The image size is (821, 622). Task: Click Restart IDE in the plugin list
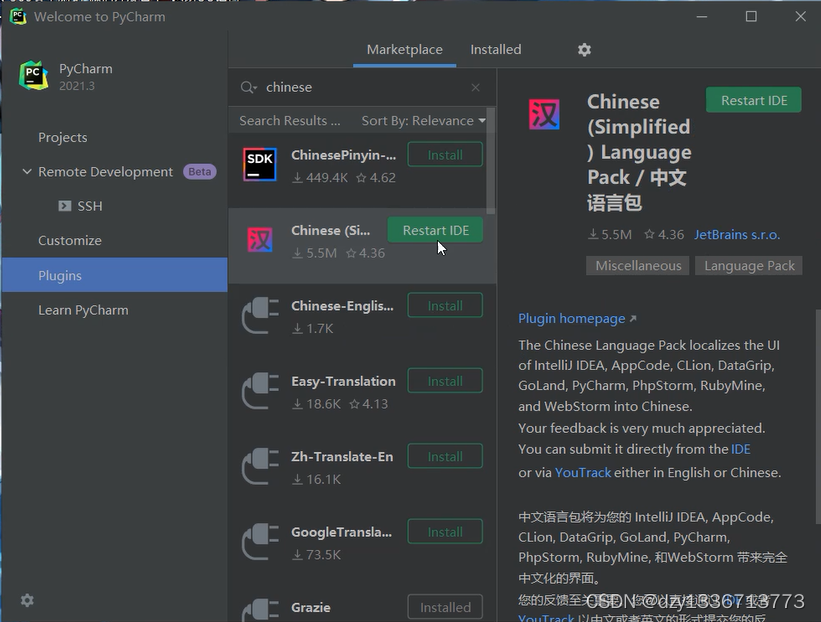435,230
